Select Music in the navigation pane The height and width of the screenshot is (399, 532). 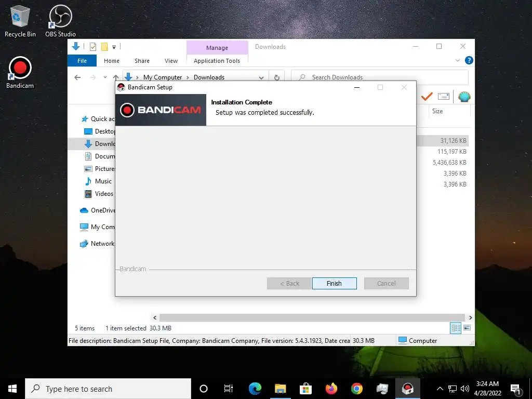click(98, 181)
